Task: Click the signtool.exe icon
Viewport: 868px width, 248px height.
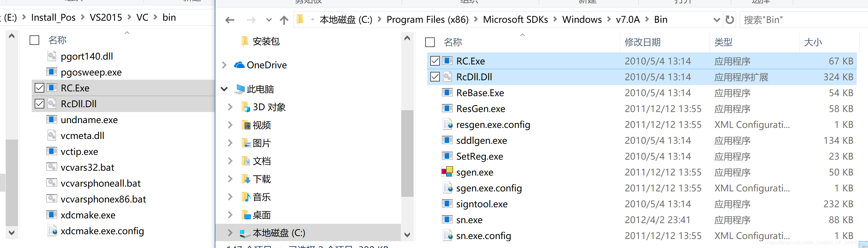Action: pos(447,203)
